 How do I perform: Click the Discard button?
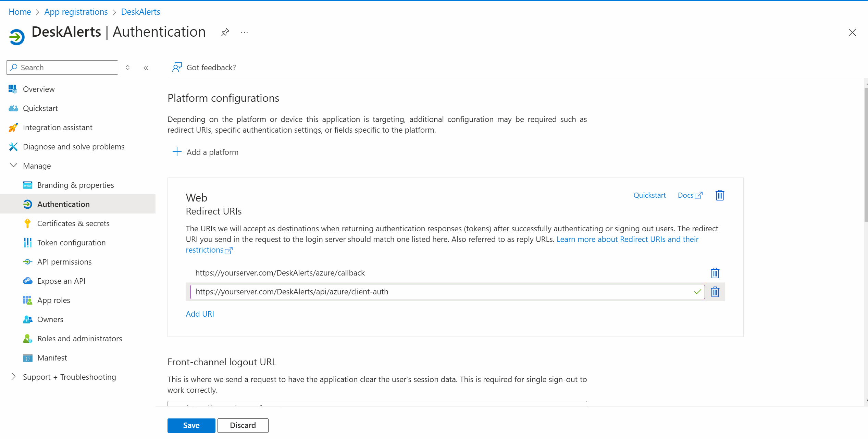click(x=243, y=425)
